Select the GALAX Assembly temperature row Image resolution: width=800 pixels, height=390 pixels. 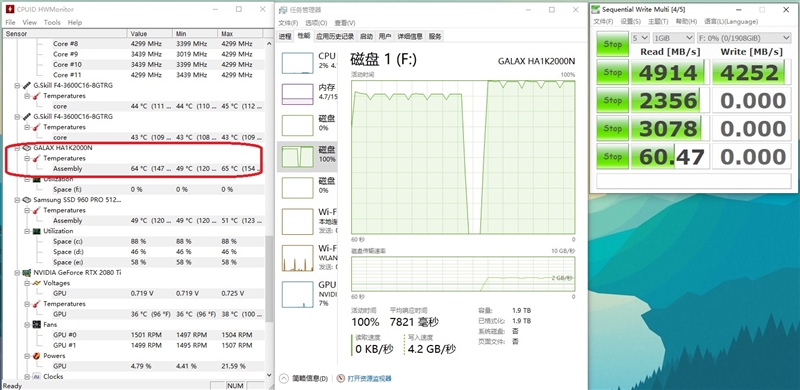[x=134, y=169]
